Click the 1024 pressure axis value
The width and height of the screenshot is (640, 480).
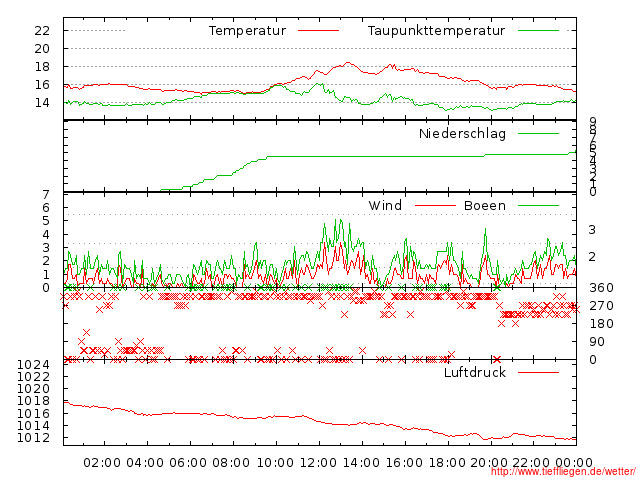coord(33,364)
